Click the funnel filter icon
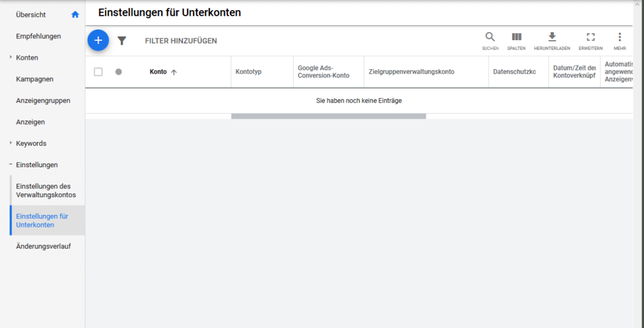The height and width of the screenshot is (328, 644). click(x=122, y=41)
